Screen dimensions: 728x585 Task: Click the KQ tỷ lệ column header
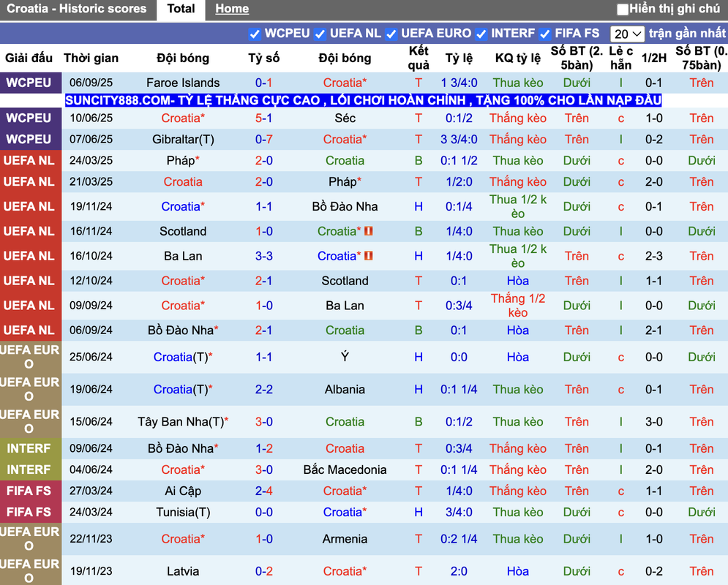(x=518, y=58)
